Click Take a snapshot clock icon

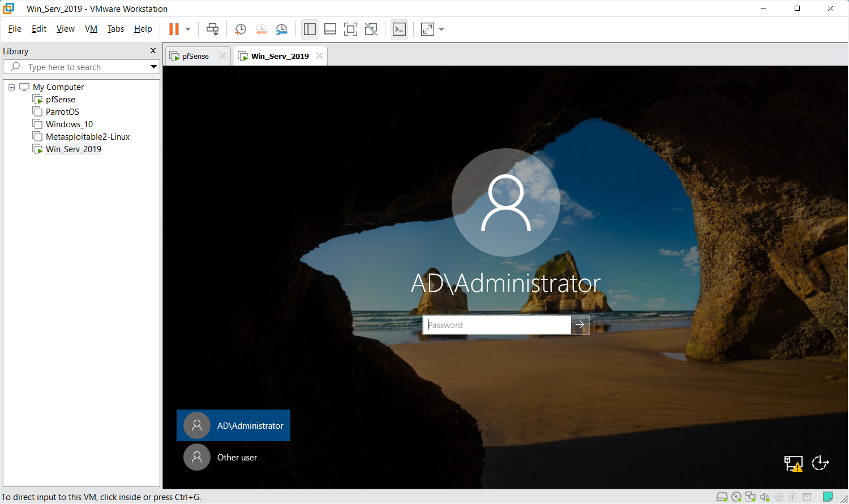point(241,29)
